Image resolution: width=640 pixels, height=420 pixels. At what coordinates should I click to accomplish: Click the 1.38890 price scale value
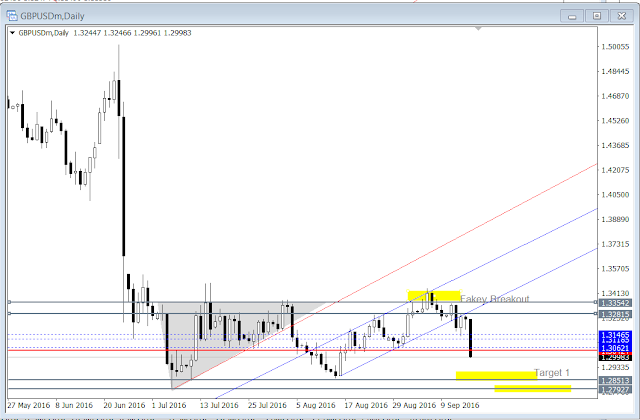[616, 220]
